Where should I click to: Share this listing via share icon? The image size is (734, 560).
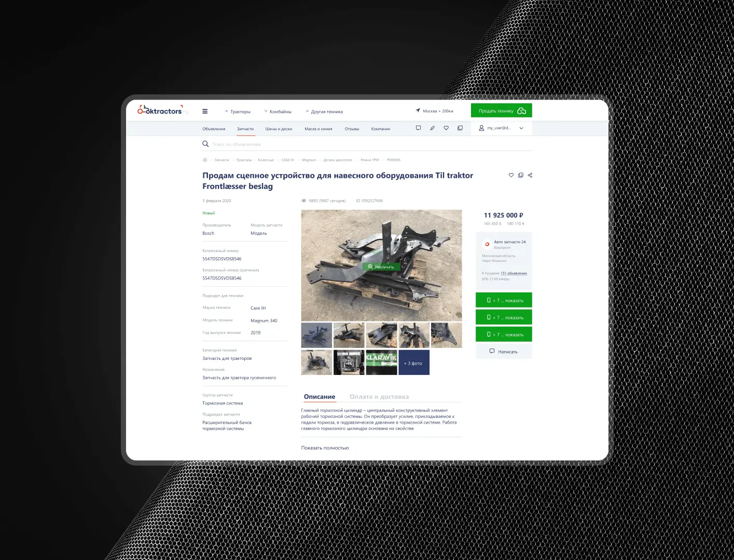click(530, 175)
